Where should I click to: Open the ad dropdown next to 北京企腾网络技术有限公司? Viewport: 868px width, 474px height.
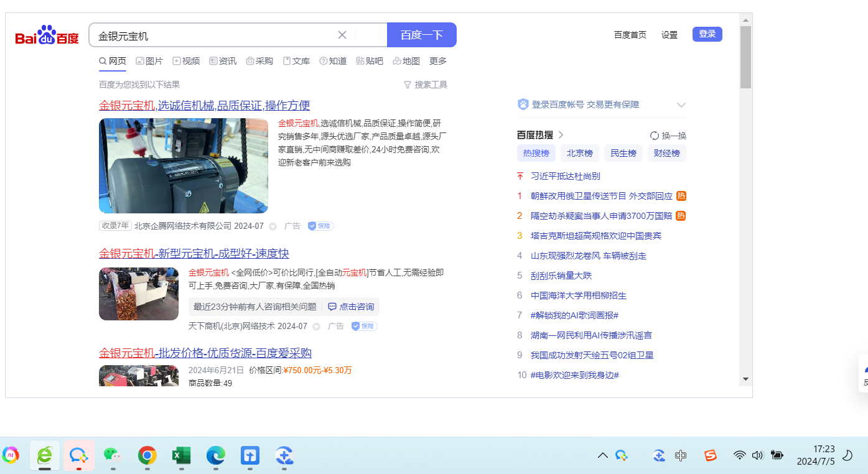(273, 226)
